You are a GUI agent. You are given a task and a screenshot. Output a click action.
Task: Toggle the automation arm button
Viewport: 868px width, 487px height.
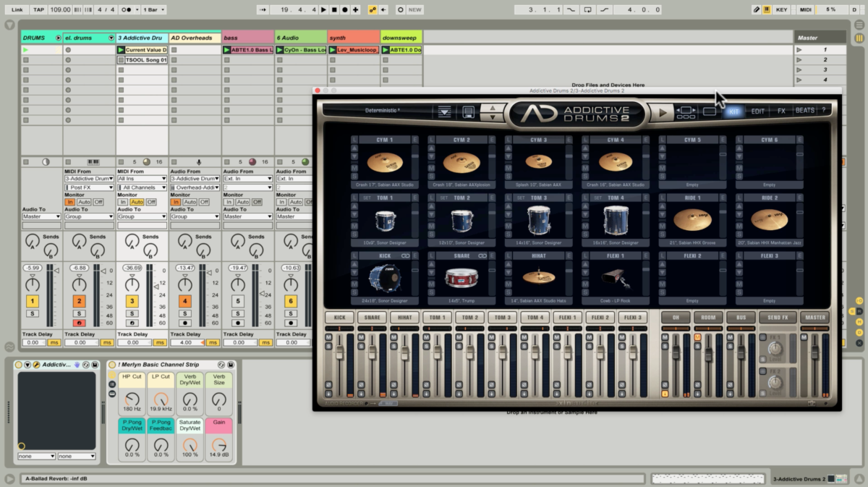coord(373,9)
